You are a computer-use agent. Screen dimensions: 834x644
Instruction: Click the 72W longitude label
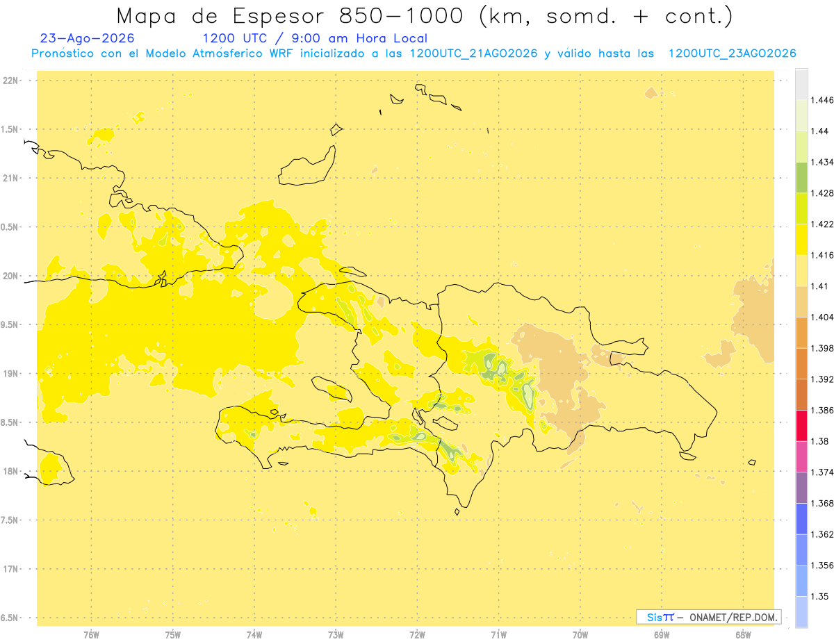pos(418,635)
